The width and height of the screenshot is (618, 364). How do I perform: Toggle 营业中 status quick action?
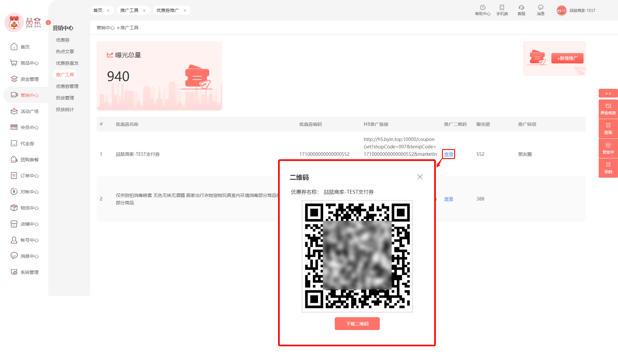coord(608,148)
